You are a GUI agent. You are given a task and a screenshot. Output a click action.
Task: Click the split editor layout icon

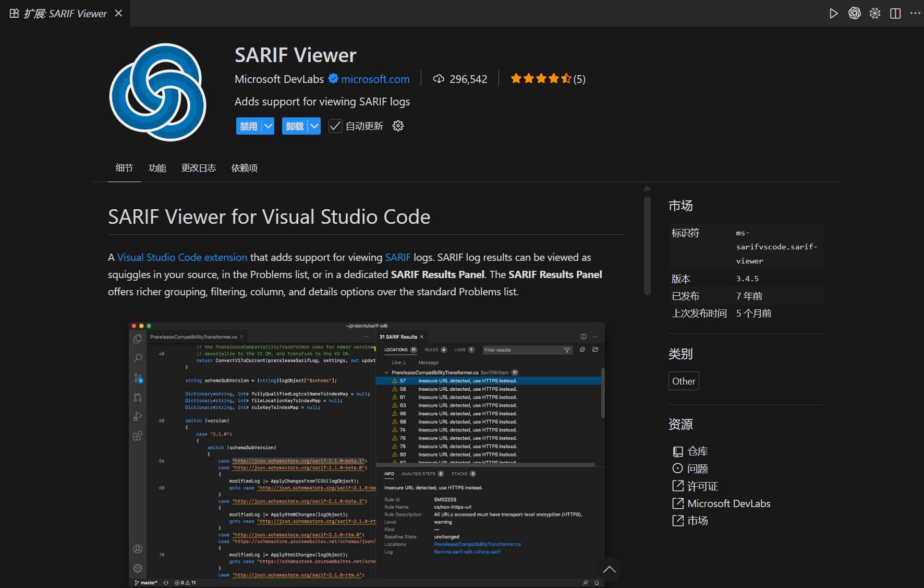coord(895,14)
